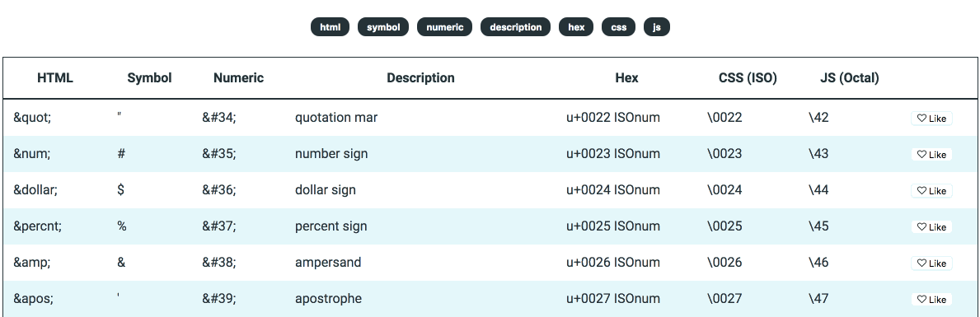Like the apostrophe row

click(x=931, y=299)
